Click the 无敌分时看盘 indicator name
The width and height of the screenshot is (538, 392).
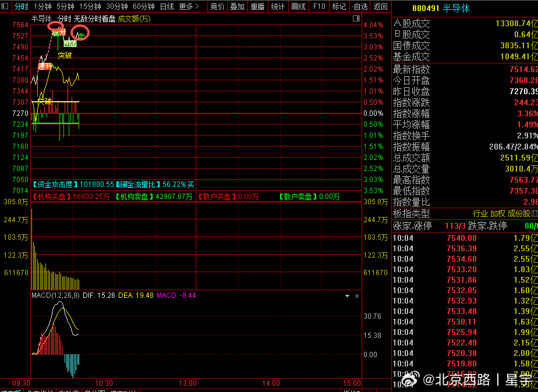(x=94, y=19)
